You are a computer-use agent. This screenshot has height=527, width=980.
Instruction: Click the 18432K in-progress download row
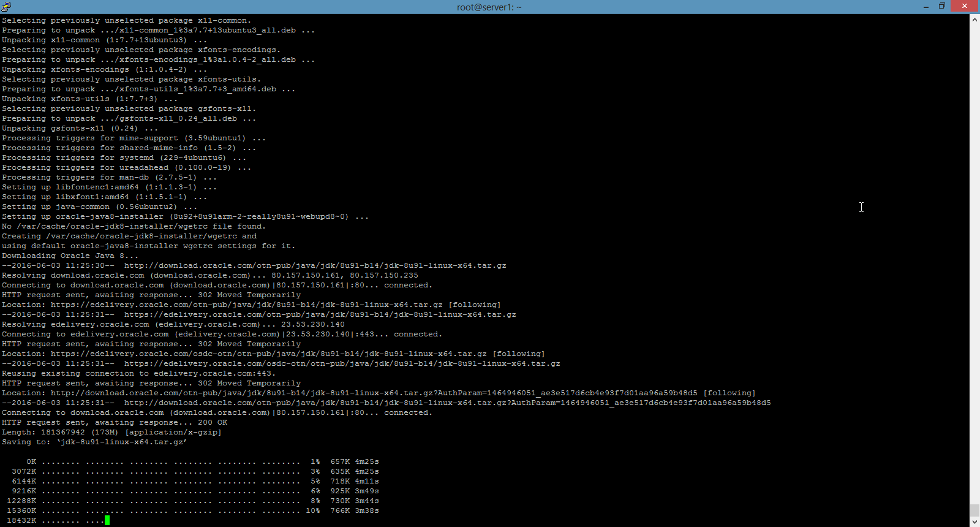pos(58,520)
